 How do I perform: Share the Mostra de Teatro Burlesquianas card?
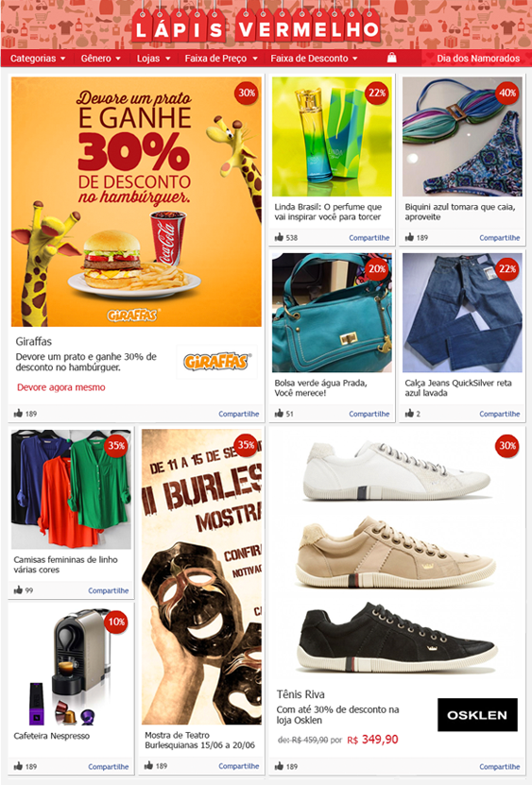pos(238,766)
